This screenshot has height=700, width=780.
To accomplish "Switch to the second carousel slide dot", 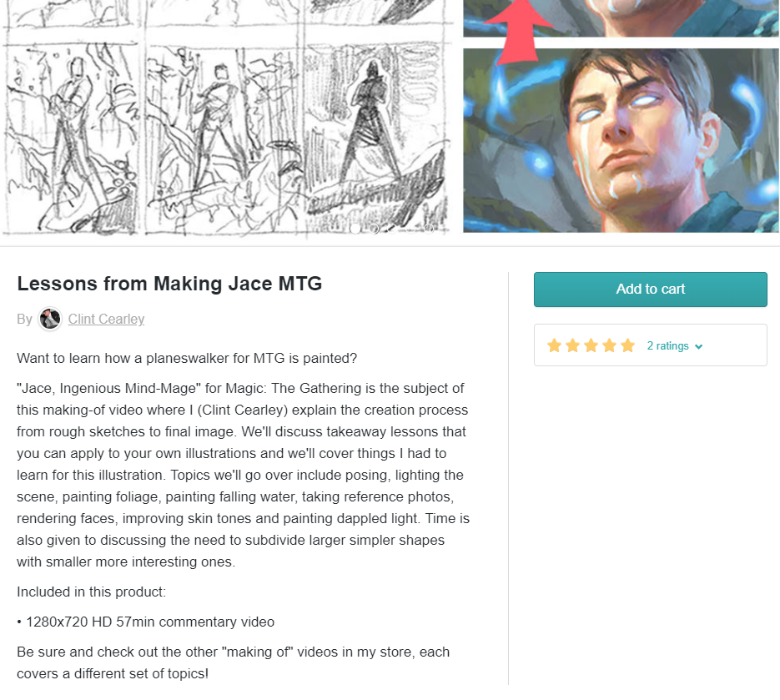I will (x=374, y=229).
